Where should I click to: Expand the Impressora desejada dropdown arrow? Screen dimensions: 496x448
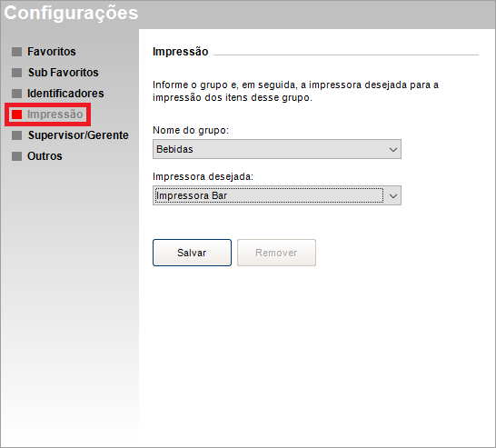(x=393, y=196)
